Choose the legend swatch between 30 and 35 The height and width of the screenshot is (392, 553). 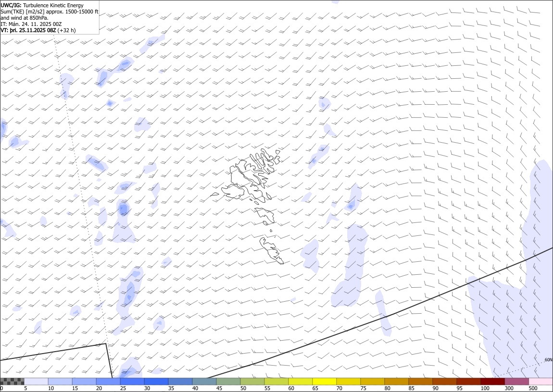pos(156,381)
